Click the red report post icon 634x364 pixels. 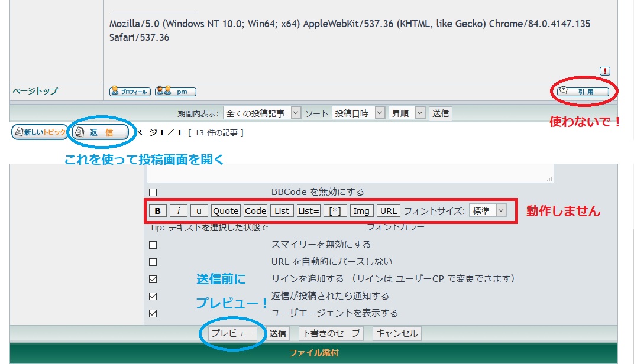pyautogui.click(x=604, y=71)
